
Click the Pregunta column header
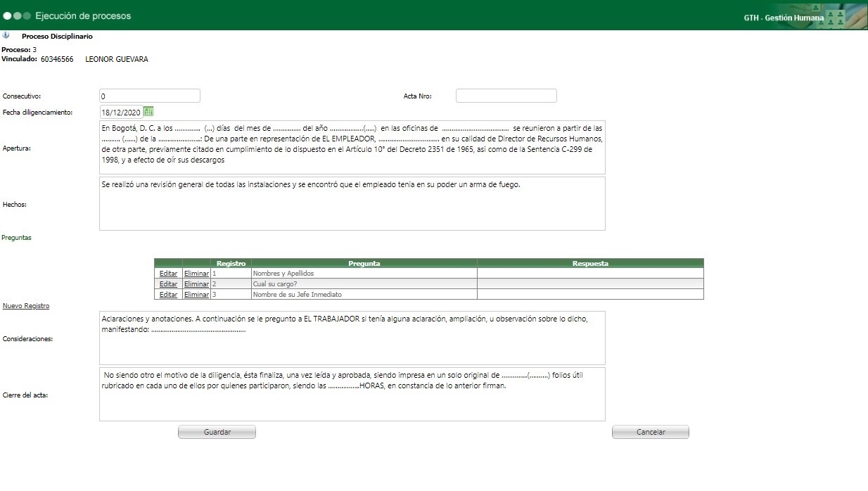click(364, 263)
